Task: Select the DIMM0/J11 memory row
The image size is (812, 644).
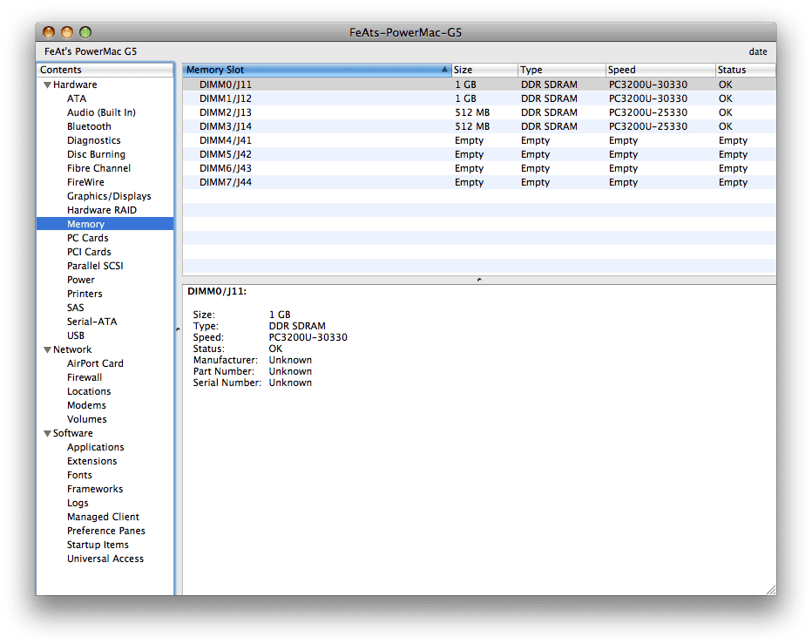Action: click(479, 85)
